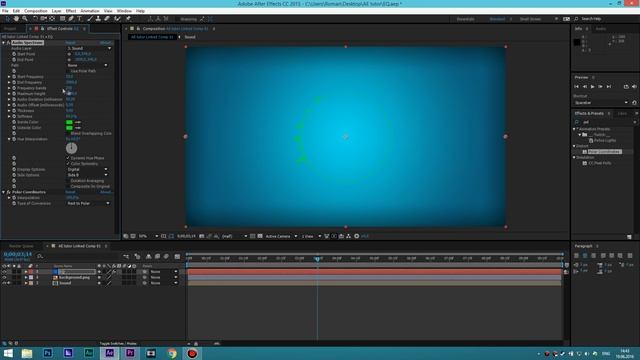The width and height of the screenshot is (640, 360).
Task: Click the Sound breadcrumb in composition viewer
Action: pyautogui.click(x=190, y=37)
